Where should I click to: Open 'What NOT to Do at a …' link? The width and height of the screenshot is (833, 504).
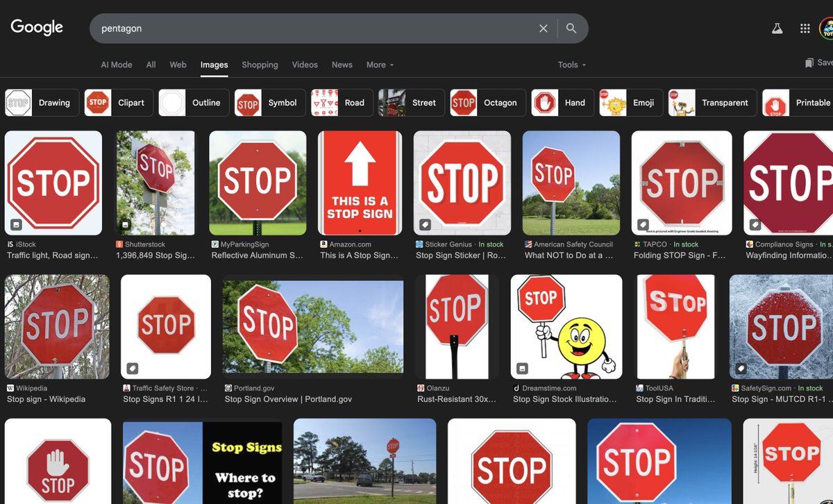569,255
